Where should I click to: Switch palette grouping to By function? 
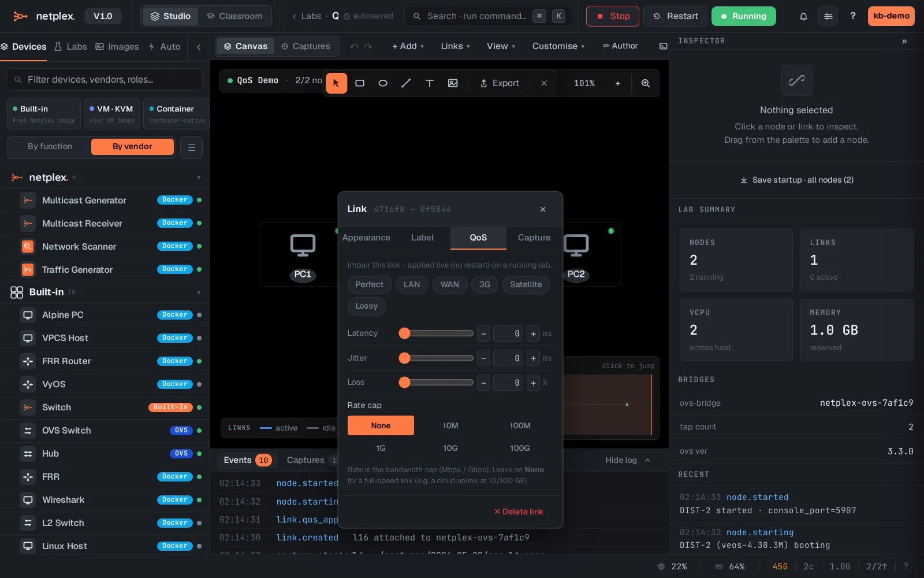[50, 147]
